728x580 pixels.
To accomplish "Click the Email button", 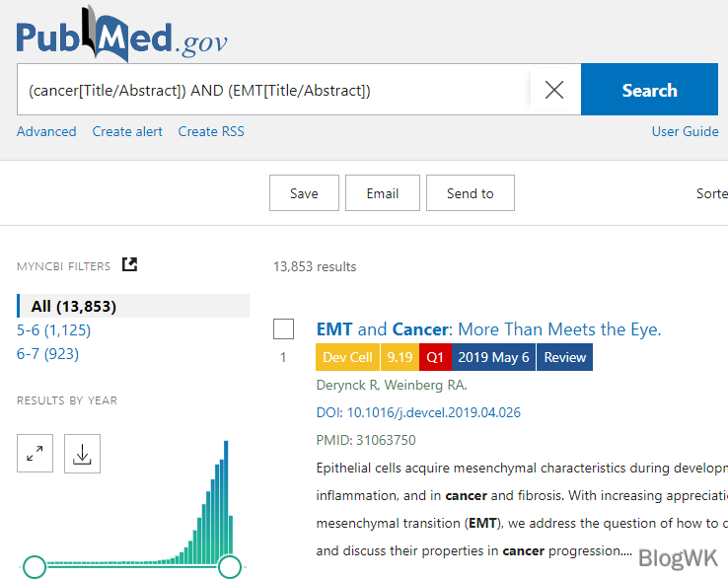I will click(x=382, y=193).
